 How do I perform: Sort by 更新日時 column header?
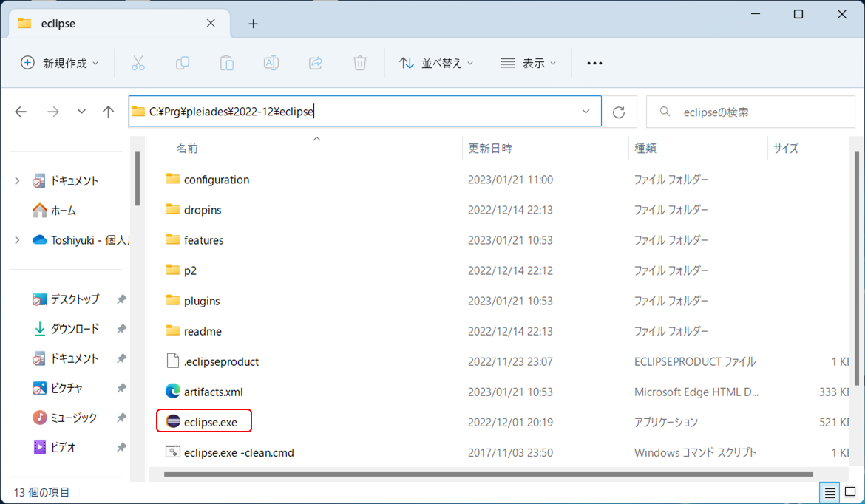[x=490, y=149]
